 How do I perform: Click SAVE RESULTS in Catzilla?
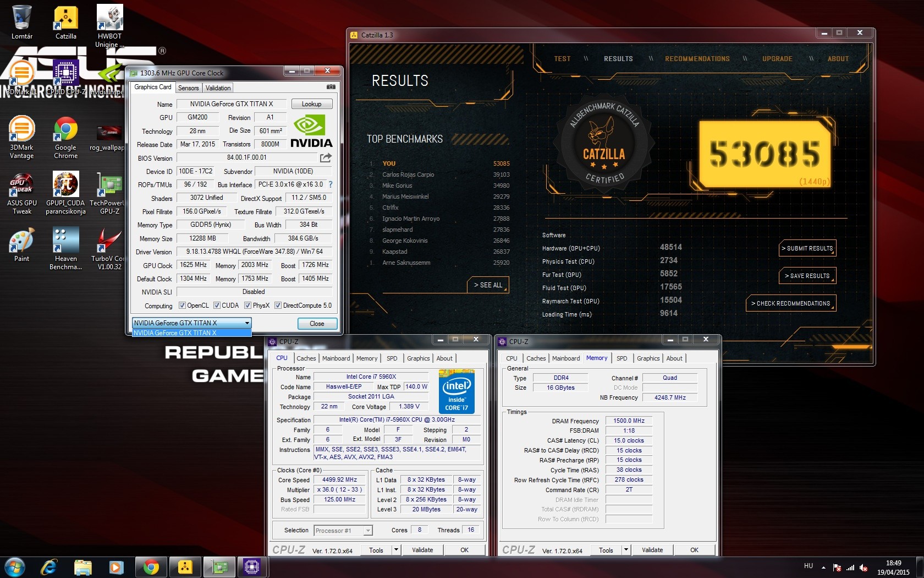pyautogui.click(x=807, y=276)
